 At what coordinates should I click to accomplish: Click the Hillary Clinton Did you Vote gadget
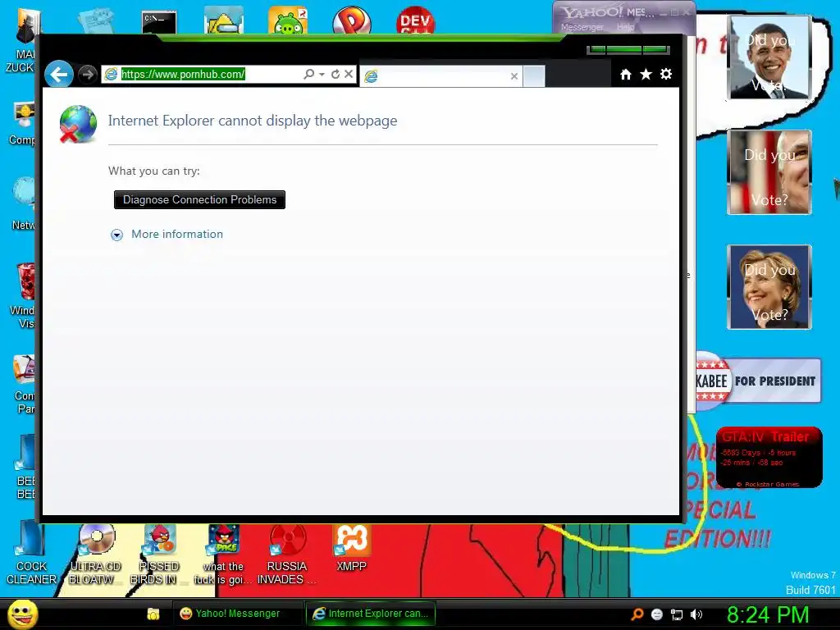769,286
